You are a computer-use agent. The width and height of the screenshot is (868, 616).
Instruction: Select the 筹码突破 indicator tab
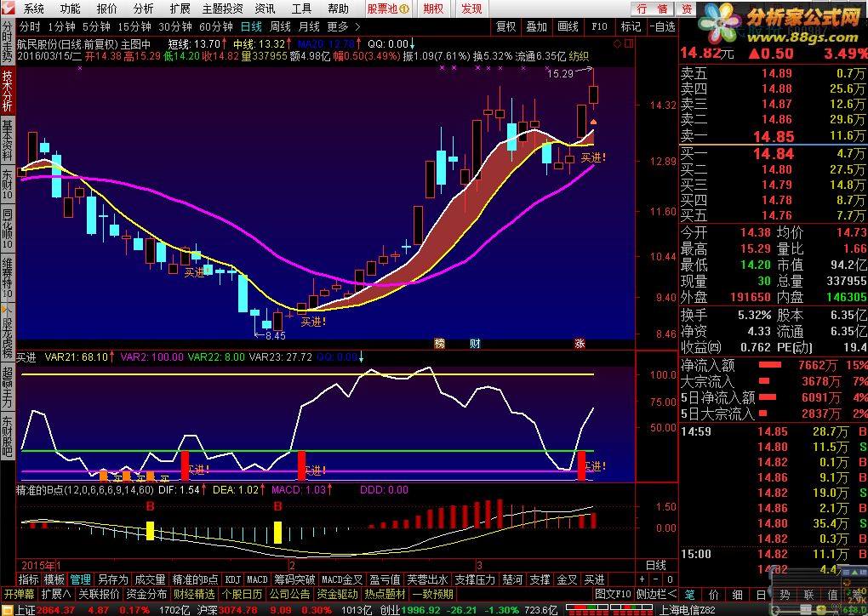coord(294,579)
